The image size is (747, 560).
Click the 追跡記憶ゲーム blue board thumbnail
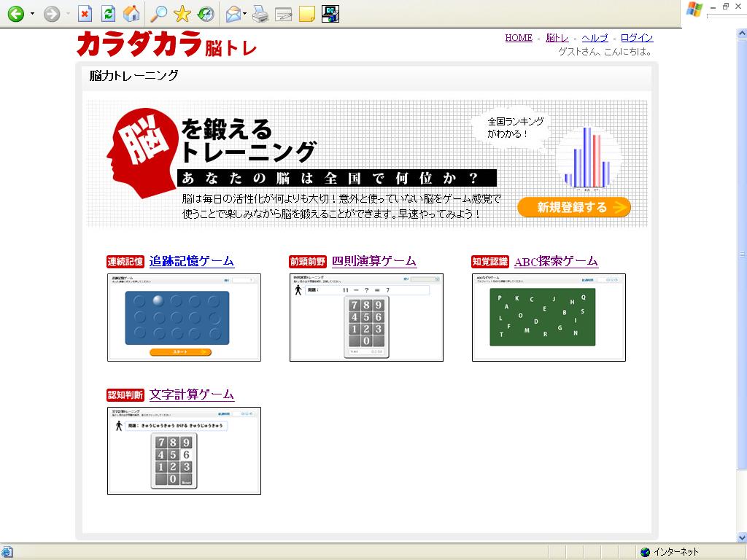pyautogui.click(x=184, y=318)
